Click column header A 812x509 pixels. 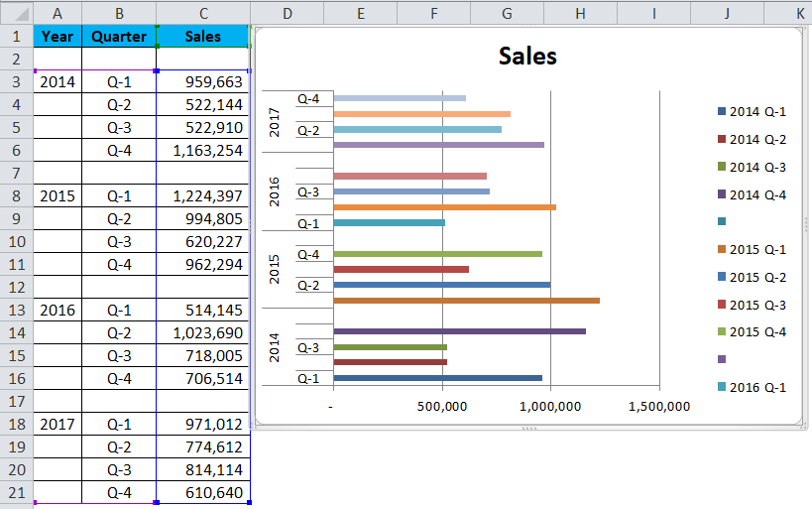tap(58, 13)
